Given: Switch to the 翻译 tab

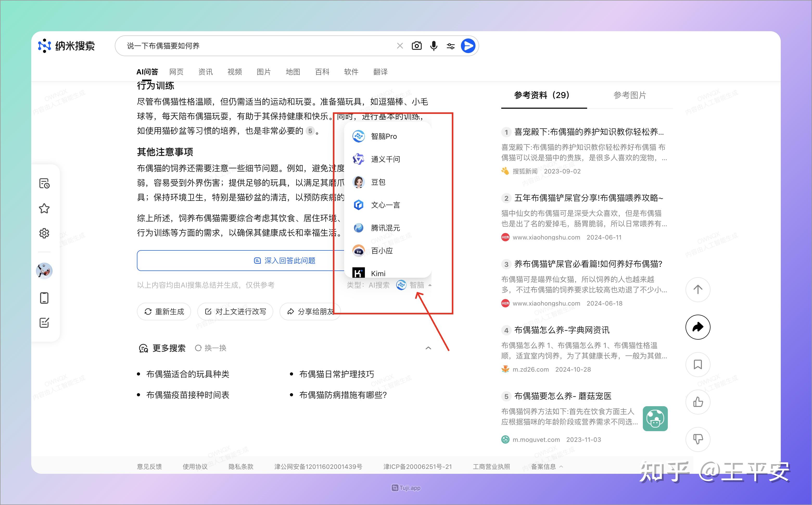Looking at the screenshot, I should 380,72.
